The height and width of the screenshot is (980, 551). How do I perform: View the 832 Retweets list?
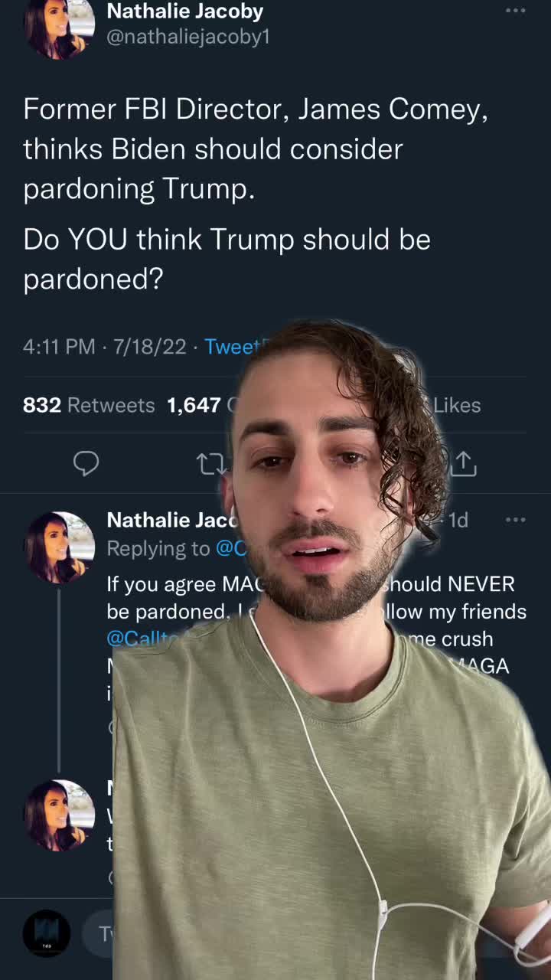(x=89, y=405)
